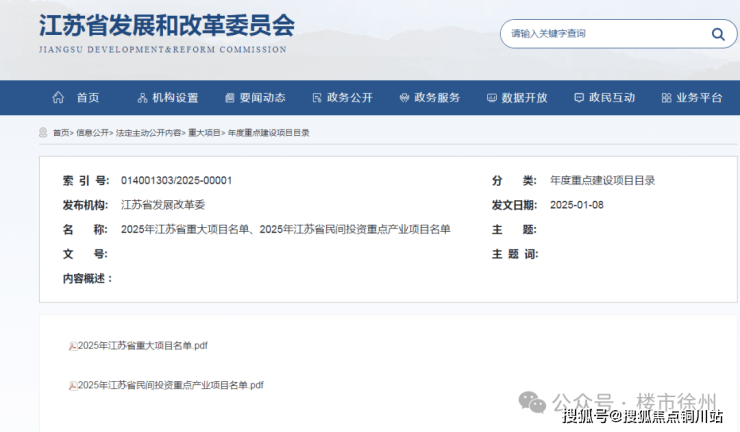The height and width of the screenshot is (432, 740).
Task: Go to 首页 in the breadcrumb
Action: click(61, 133)
